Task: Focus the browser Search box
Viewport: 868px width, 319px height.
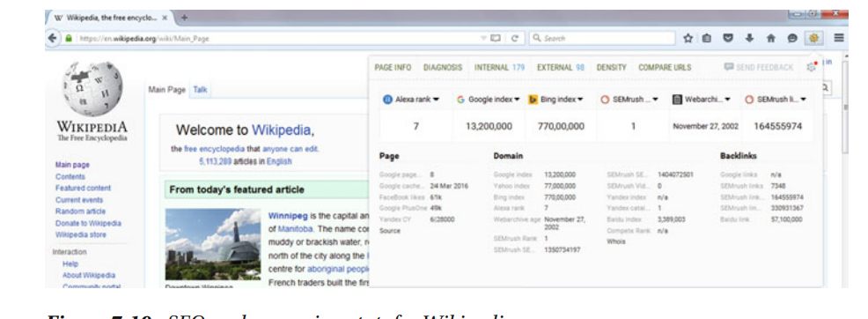Action: 602,39
